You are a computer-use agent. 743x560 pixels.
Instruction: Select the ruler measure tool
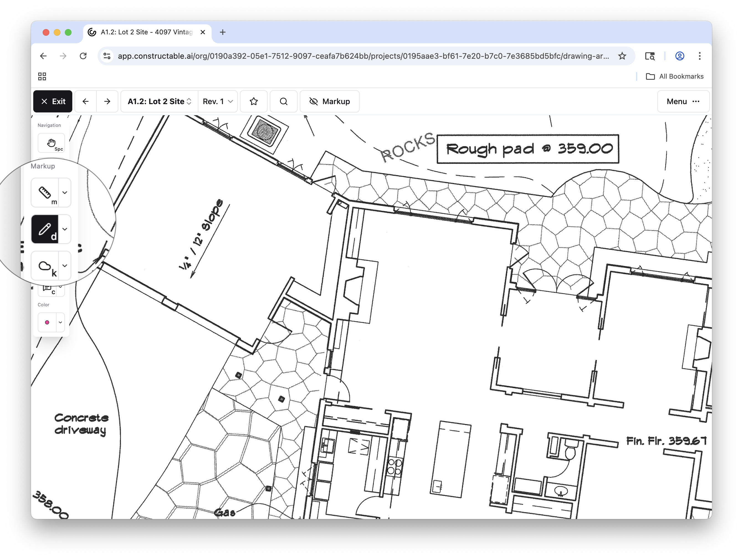click(45, 193)
